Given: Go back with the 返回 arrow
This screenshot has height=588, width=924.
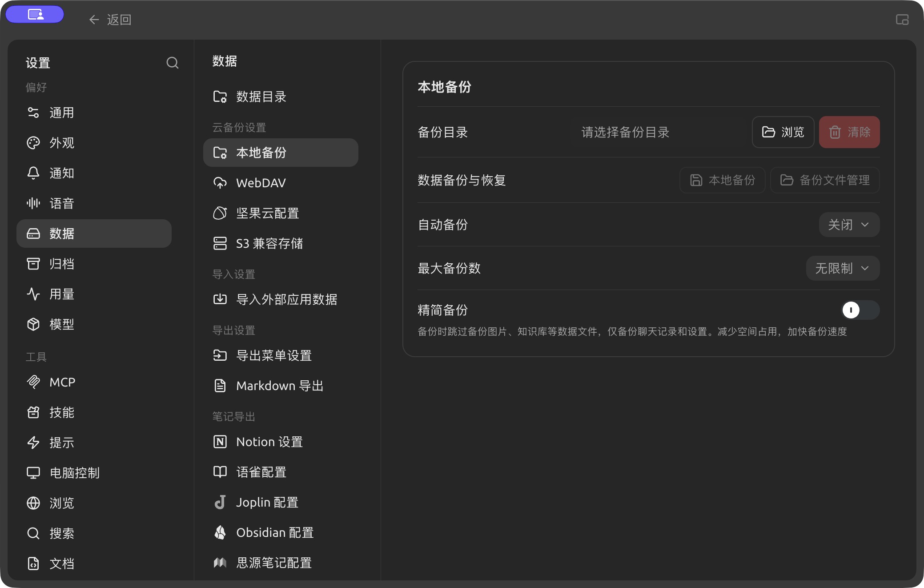Looking at the screenshot, I should point(109,20).
